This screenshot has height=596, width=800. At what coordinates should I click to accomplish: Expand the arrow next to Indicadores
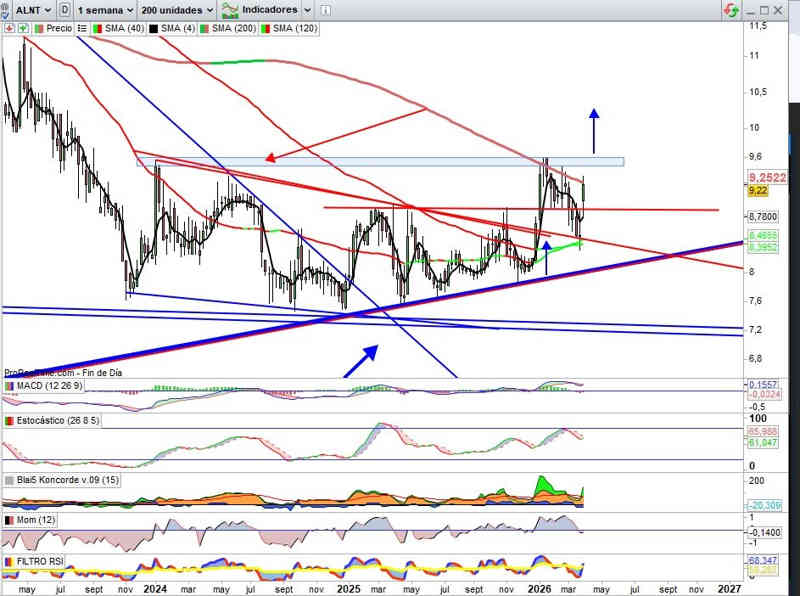[307, 10]
